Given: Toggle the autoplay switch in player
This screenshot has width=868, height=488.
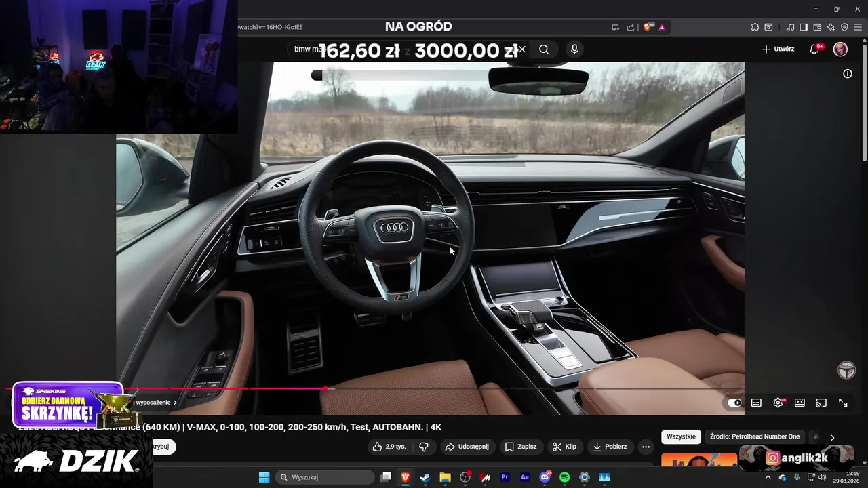Looking at the screenshot, I should tap(734, 403).
